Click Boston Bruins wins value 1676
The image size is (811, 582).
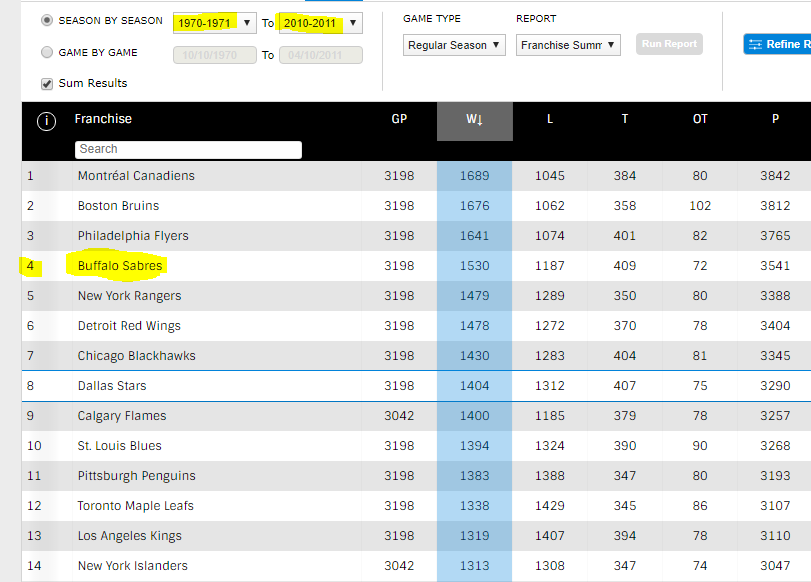[475, 206]
